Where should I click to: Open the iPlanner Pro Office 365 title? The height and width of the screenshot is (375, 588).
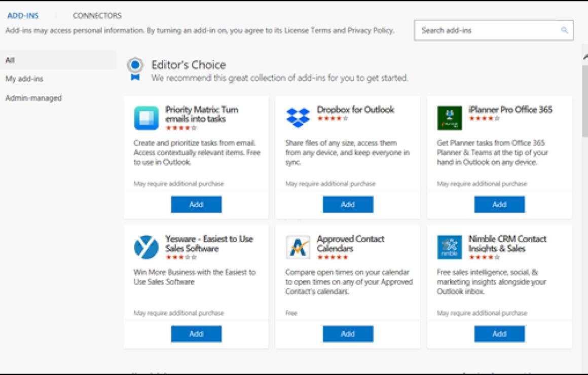(510, 109)
